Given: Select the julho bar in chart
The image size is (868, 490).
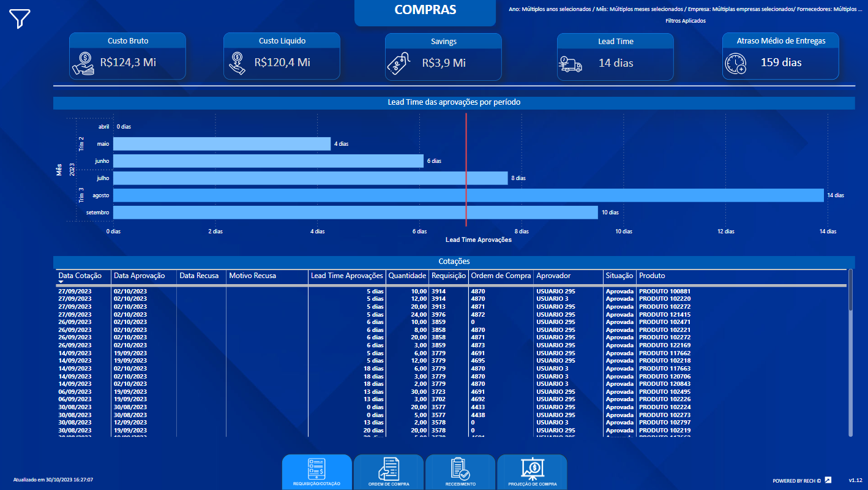Looking at the screenshot, I should 310,178.
